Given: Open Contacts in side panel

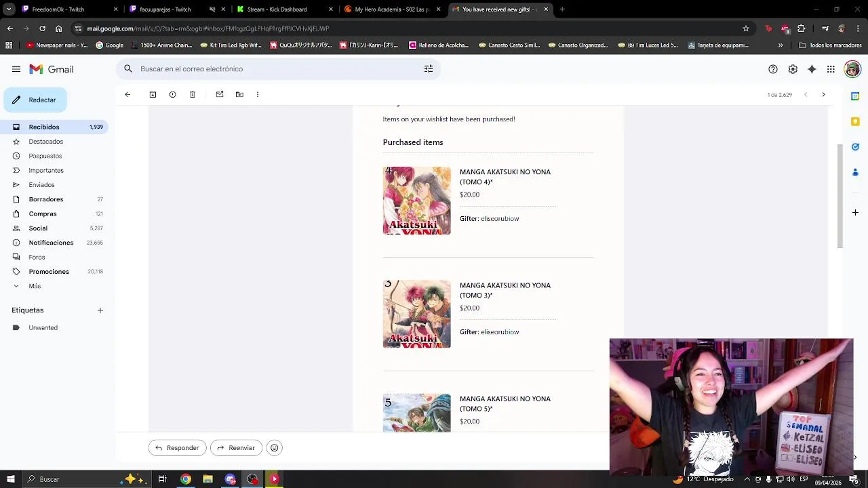Looking at the screenshot, I should tap(855, 172).
